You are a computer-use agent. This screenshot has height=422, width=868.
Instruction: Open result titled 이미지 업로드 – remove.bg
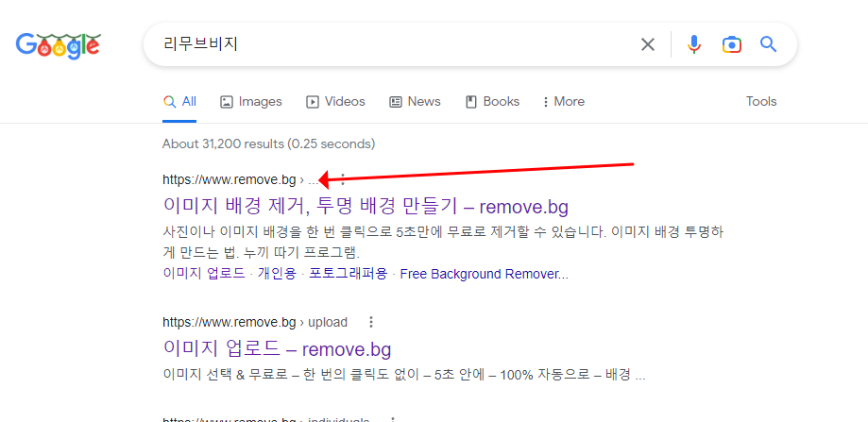pyautogui.click(x=278, y=348)
